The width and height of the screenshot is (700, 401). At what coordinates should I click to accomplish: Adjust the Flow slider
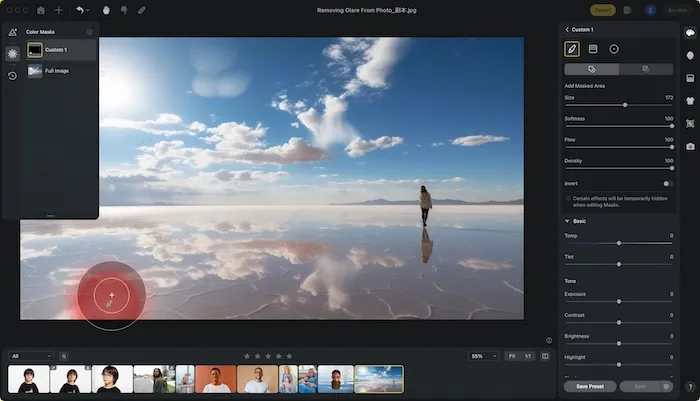pos(619,147)
